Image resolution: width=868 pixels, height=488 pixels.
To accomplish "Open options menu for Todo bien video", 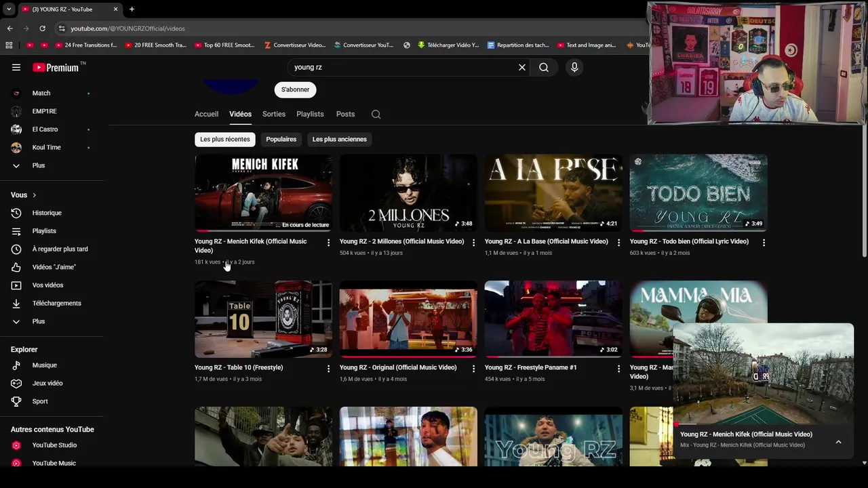I will 764,243.
